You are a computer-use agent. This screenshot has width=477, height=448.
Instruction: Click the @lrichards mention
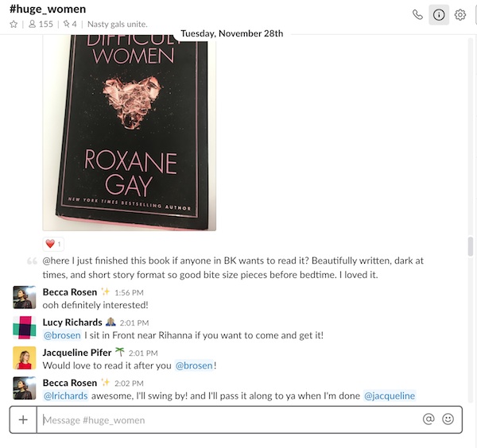(66, 396)
